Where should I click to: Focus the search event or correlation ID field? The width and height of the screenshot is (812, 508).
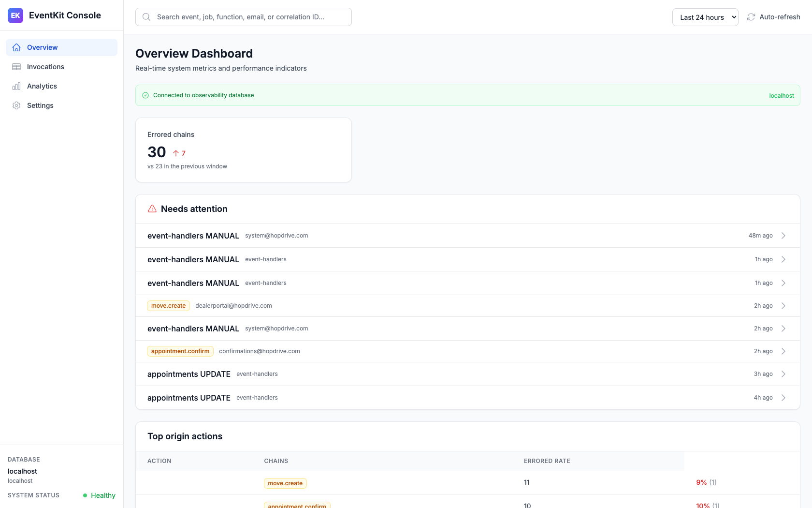[x=244, y=17]
